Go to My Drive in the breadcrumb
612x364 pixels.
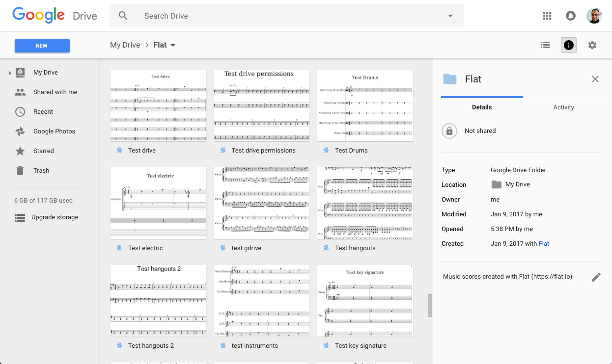[x=125, y=45]
